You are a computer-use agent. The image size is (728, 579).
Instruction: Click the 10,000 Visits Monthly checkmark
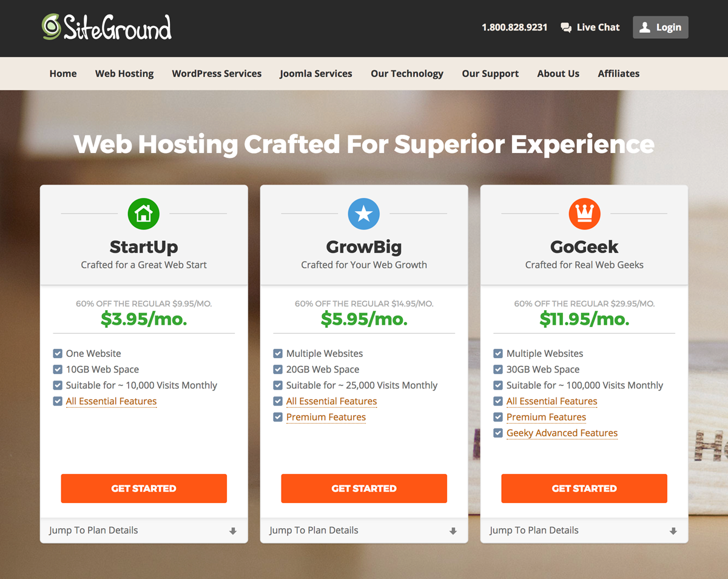(x=58, y=385)
